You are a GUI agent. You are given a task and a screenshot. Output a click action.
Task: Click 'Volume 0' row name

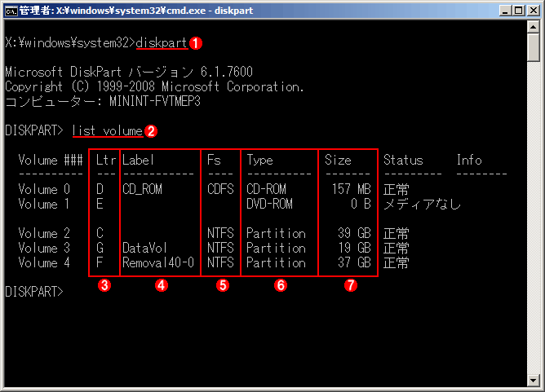point(44,189)
